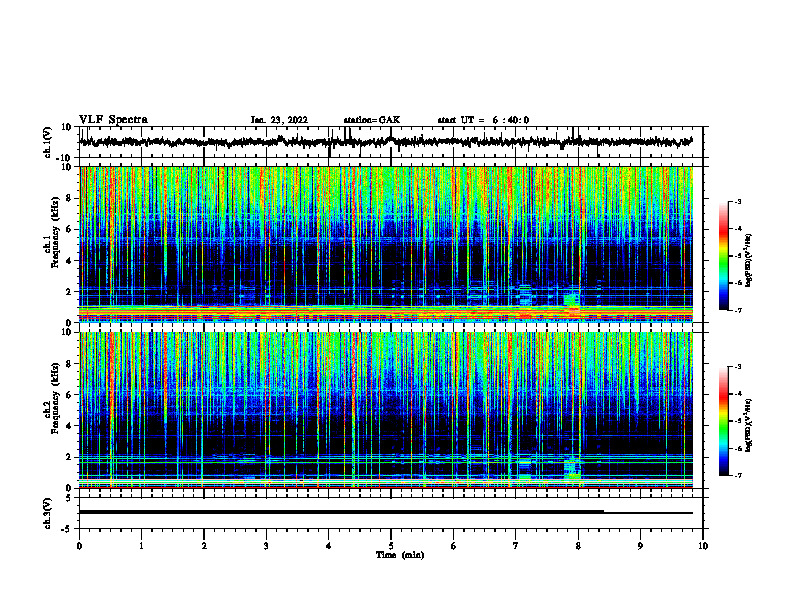Click the "-5" tick on ch.3(V) axis
The width and height of the screenshot is (792, 612).
68,529
